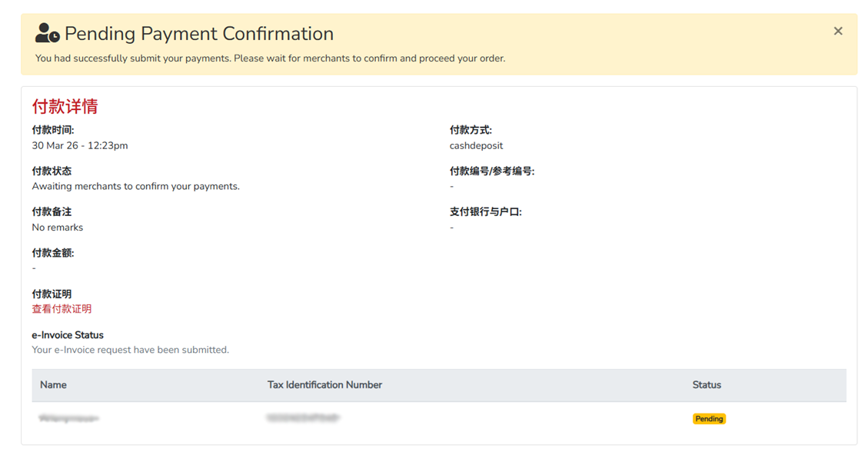The height and width of the screenshot is (452, 868).
Task: Select the 付款备注 No remarks text
Action: pyautogui.click(x=56, y=227)
